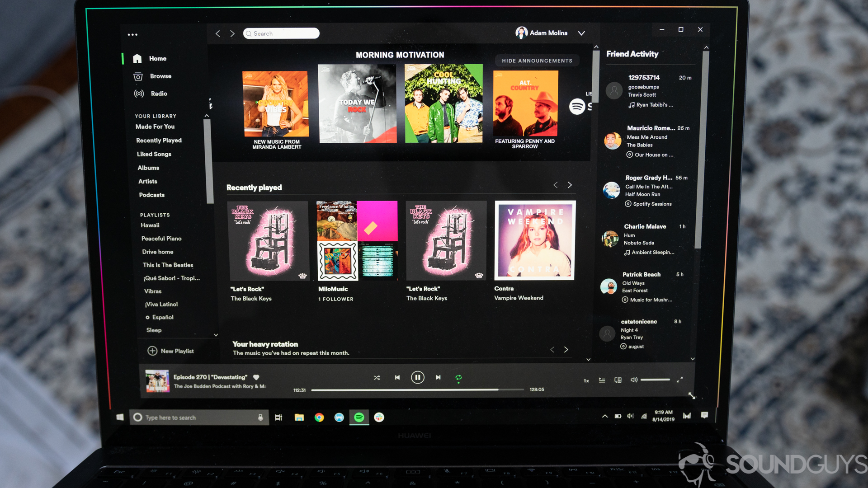Toggle the repeat mode button
The width and height of the screenshot is (868, 488).
click(459, 377)
